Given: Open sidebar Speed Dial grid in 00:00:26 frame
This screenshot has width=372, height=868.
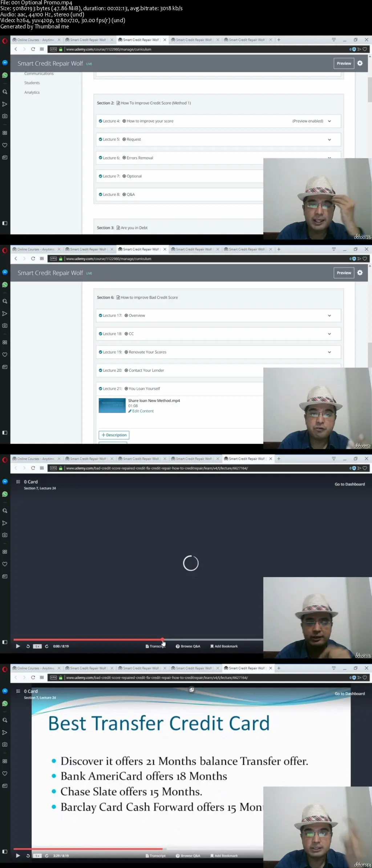Looking at the screenshot, I should click(5, 133).
